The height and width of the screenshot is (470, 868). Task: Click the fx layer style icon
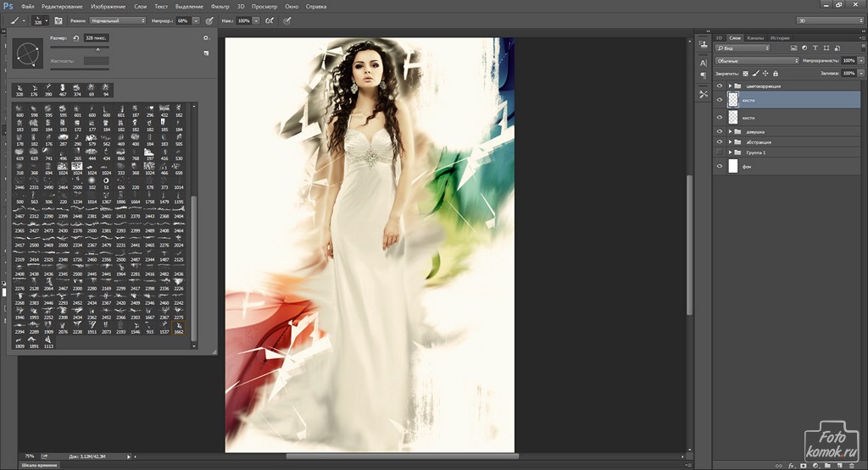coord(790,465)
